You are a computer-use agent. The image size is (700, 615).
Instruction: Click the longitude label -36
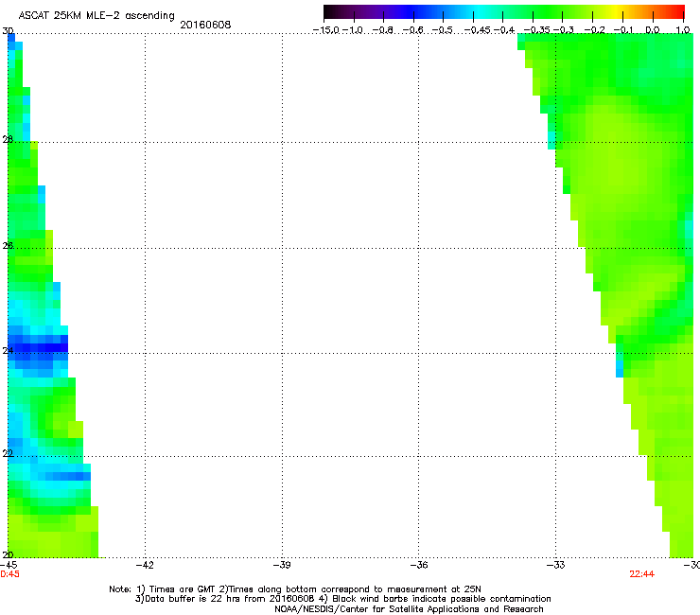tap(419, 565)
